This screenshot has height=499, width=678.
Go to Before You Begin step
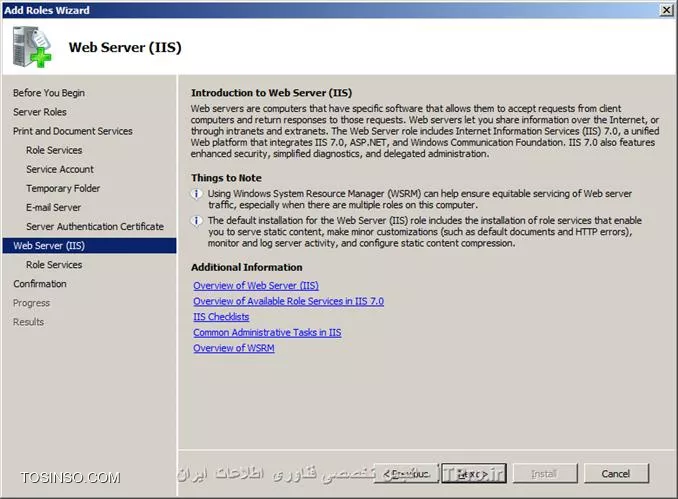point(49,93)
